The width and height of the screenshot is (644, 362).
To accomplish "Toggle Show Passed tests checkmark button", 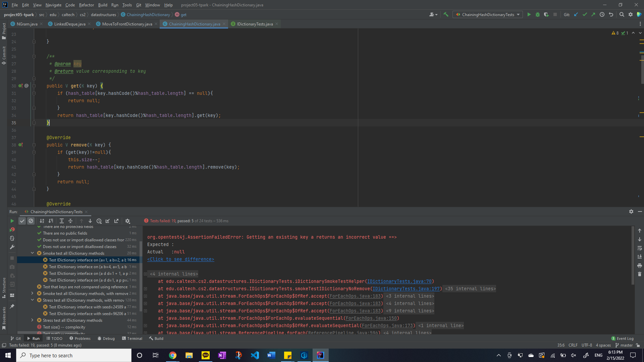I will pyautogui.click(x=22, y=221).
